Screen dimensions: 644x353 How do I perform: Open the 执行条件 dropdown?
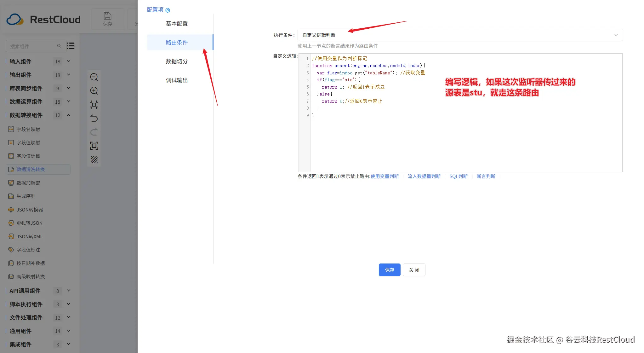point(460,35)
